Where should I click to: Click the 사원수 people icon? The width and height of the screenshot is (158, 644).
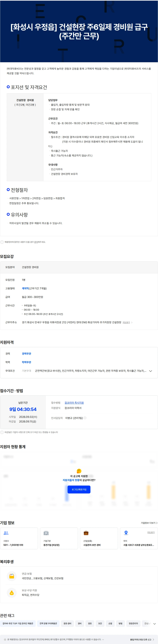[x=6, y=533]
